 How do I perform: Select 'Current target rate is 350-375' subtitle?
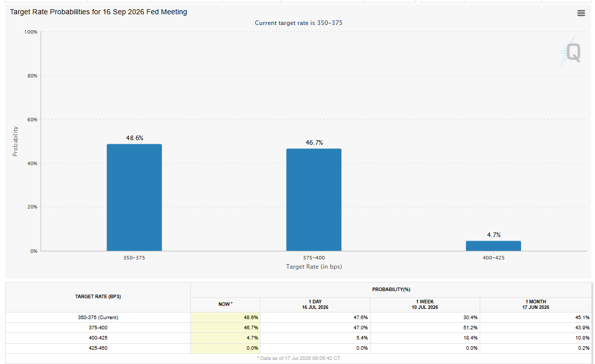click(299, 23)
